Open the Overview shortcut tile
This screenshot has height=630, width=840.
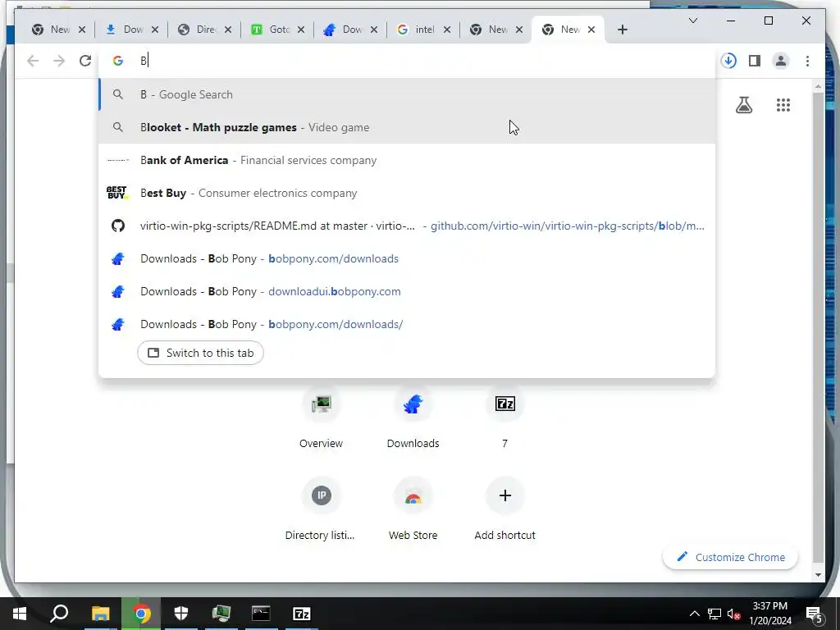pos(321,418)
